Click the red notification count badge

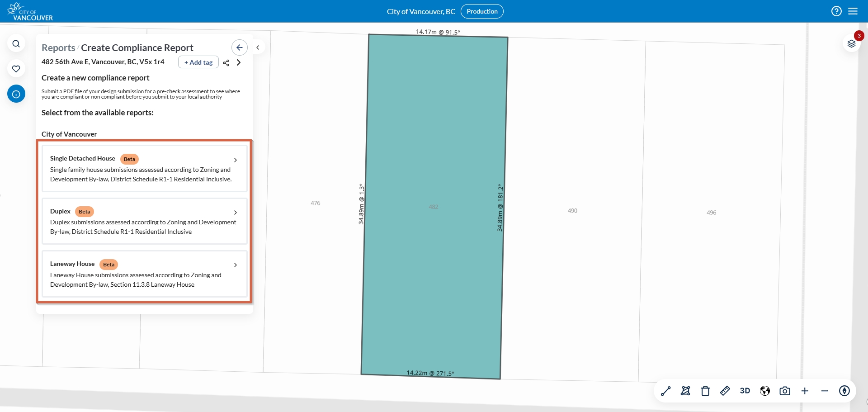tap(859, 36)
